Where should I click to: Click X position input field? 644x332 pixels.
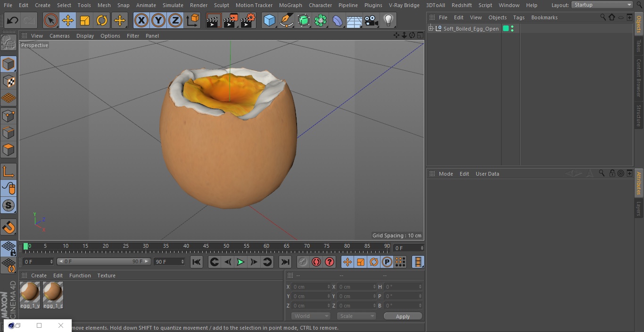pos(311,287)
